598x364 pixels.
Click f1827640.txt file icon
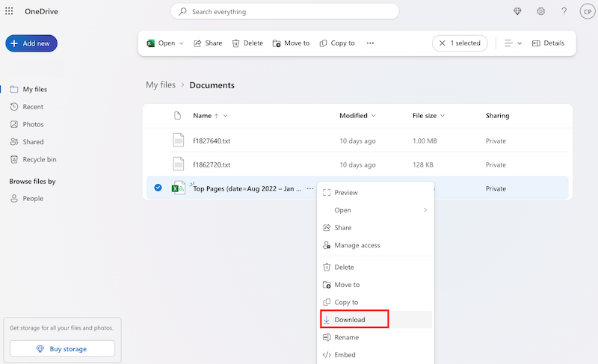(x=179, y=141)
